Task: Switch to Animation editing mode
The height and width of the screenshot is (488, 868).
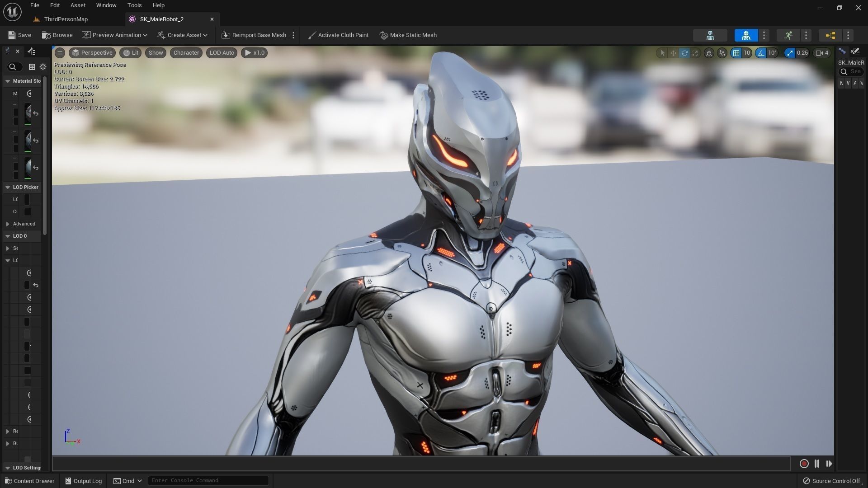Action: pyautogui.click(x=788, y=35)
